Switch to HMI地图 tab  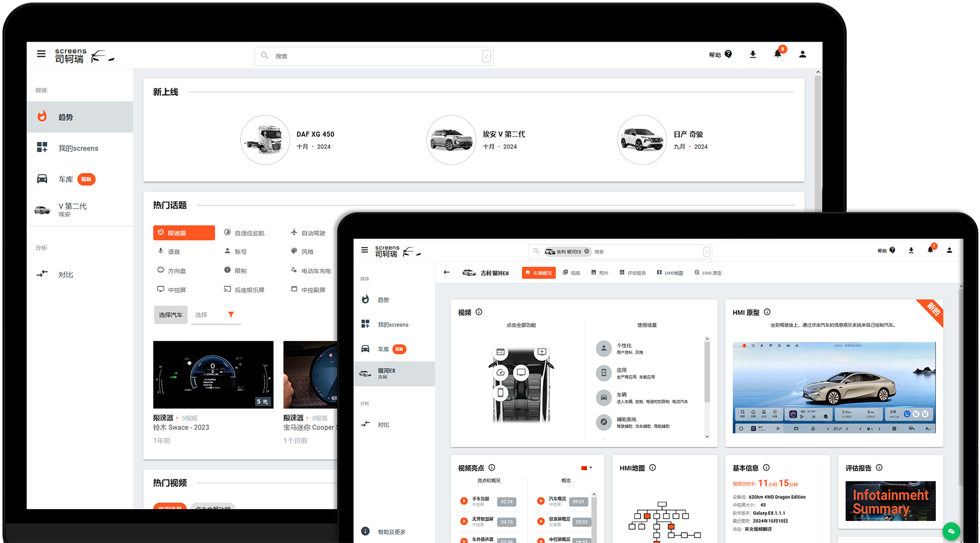(x=670, y=273)
